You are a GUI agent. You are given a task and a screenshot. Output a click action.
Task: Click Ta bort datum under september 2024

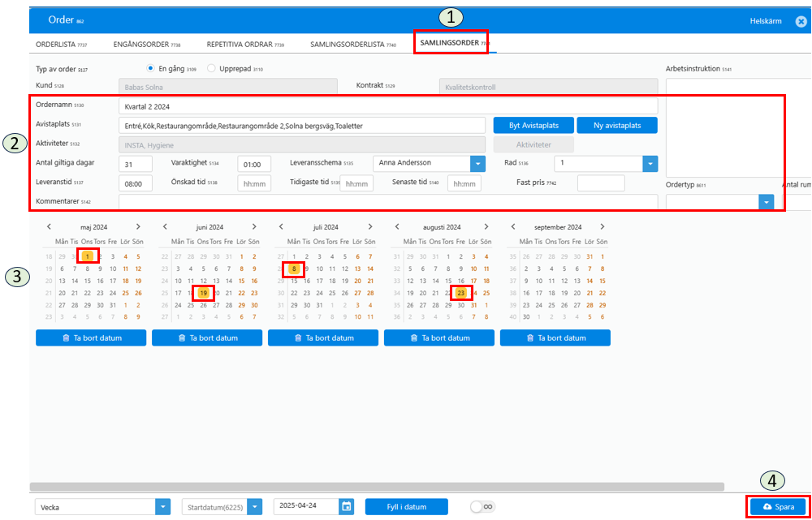(x=555, y=337)
